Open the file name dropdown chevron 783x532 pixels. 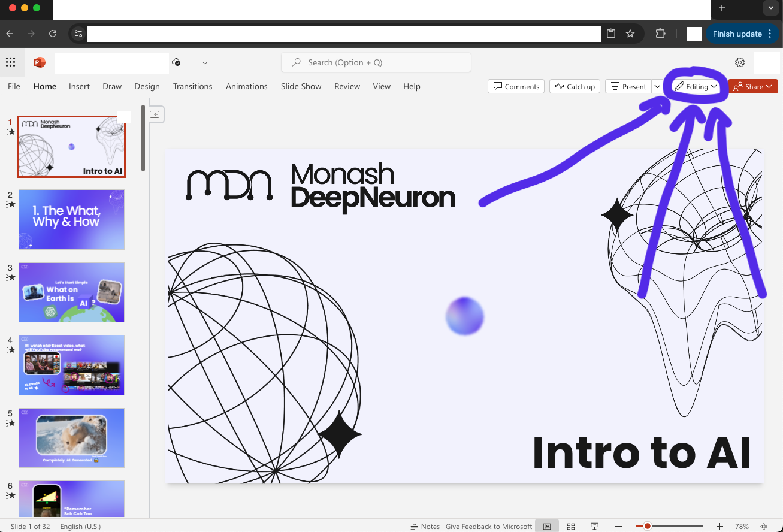click(x=205, y=62)
